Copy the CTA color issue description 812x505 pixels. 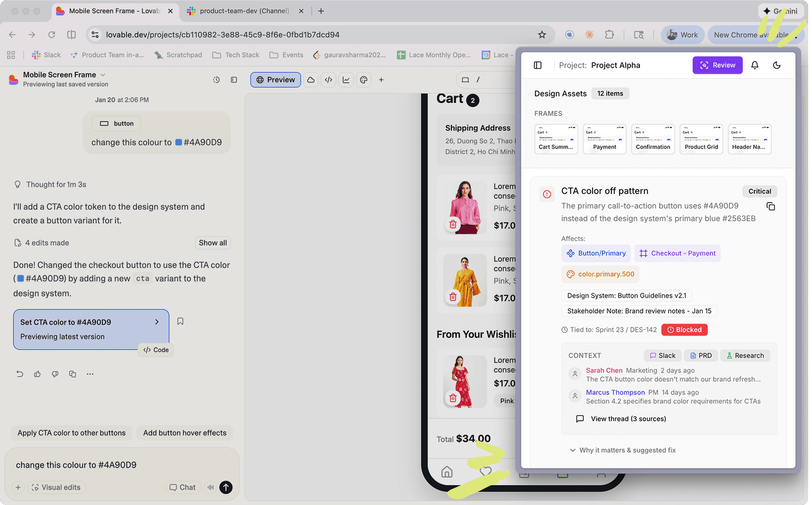pos(771,206)
